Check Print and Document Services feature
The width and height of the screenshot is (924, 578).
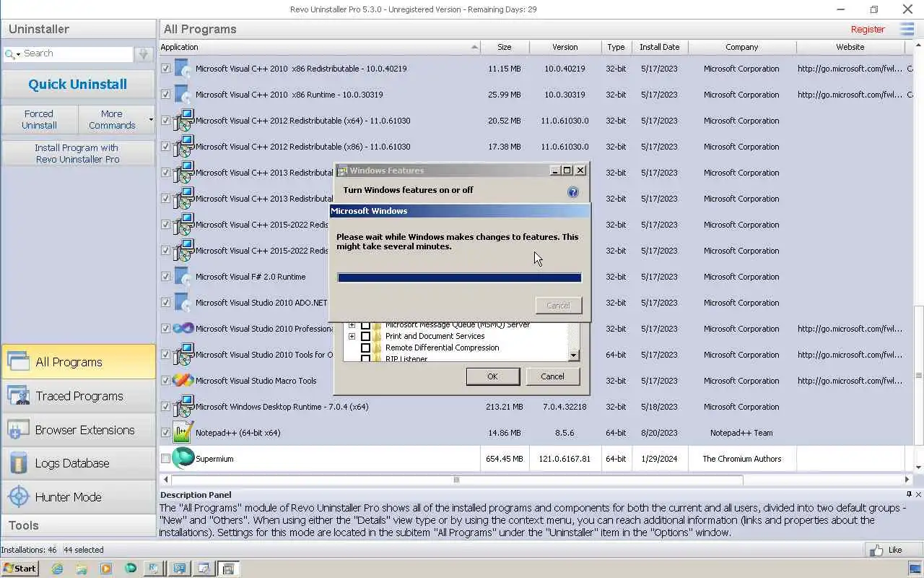pos(365,336)
